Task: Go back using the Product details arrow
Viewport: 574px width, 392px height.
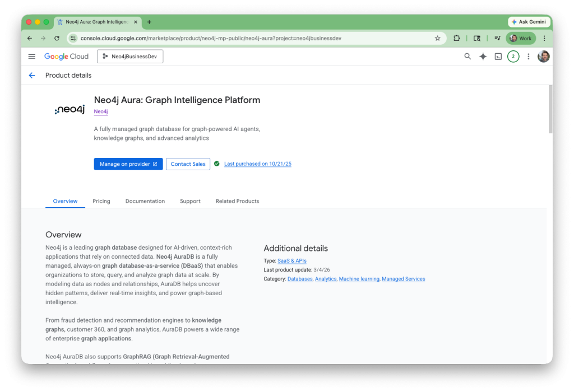Action: tap(32, 76)
